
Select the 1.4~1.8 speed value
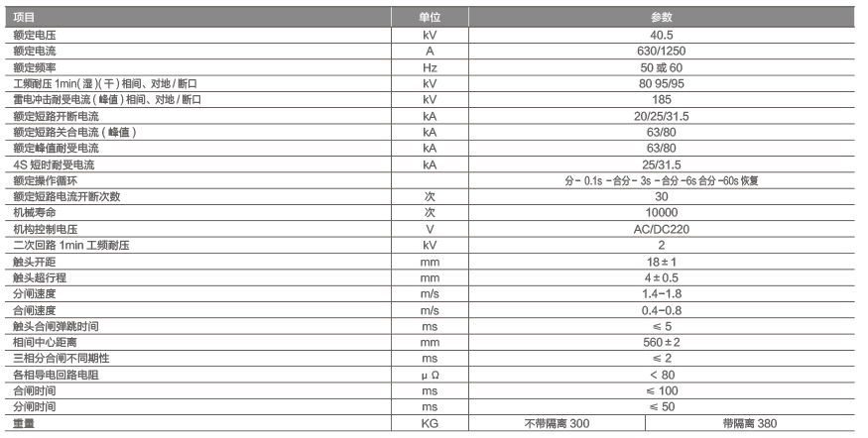pos(660,294)
